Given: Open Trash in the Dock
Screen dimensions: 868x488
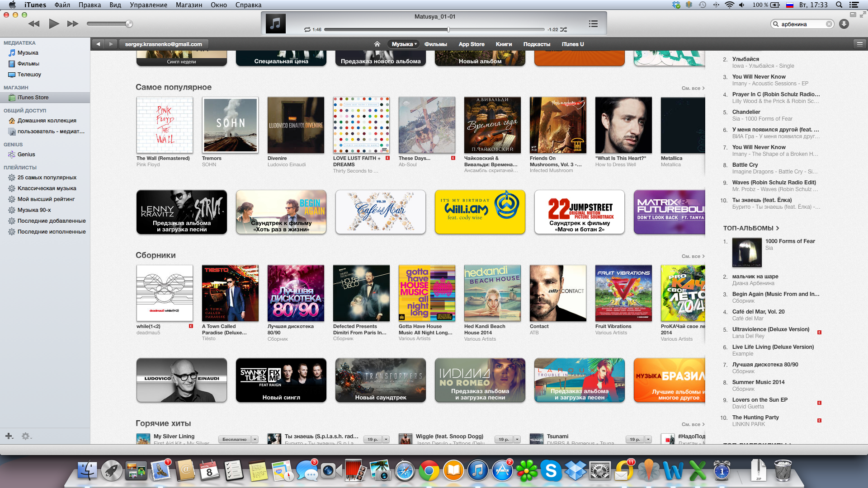Looking at the screenshot, I should point(783,470).
